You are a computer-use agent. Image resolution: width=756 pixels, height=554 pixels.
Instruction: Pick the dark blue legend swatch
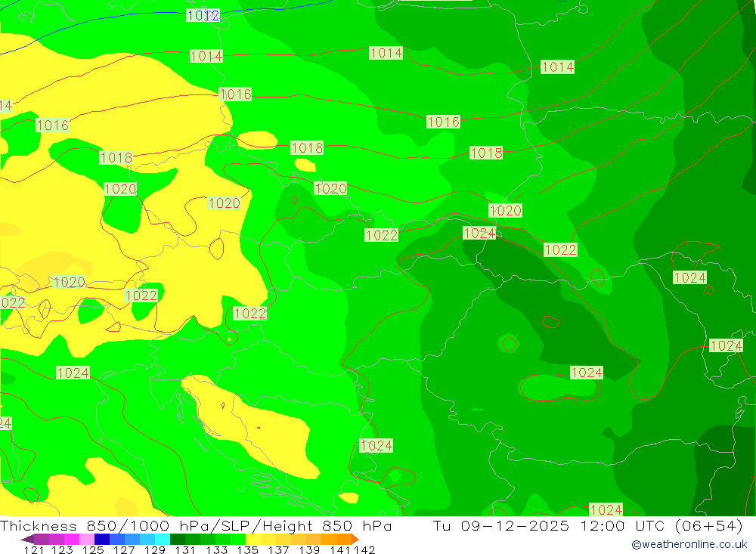pyautogui.click(x=102, y=539)
